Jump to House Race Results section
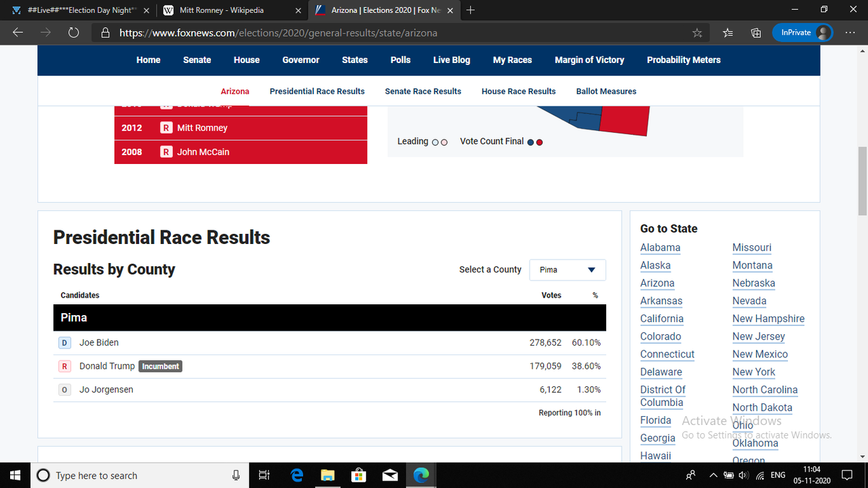The width and height of the screenshot is (868, 488). point(519,91)
